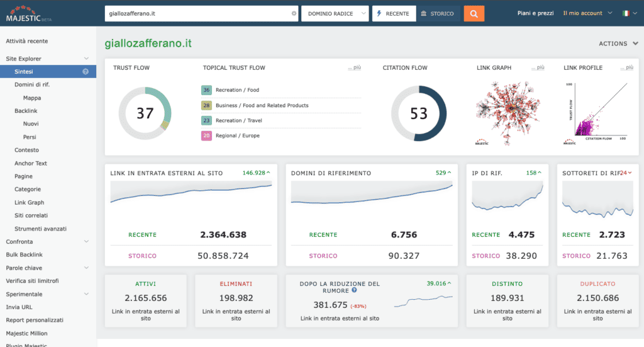Screen dimensions: 644x347
Task: Expand the Sperimentale section chevron
Action: [86, 294]
